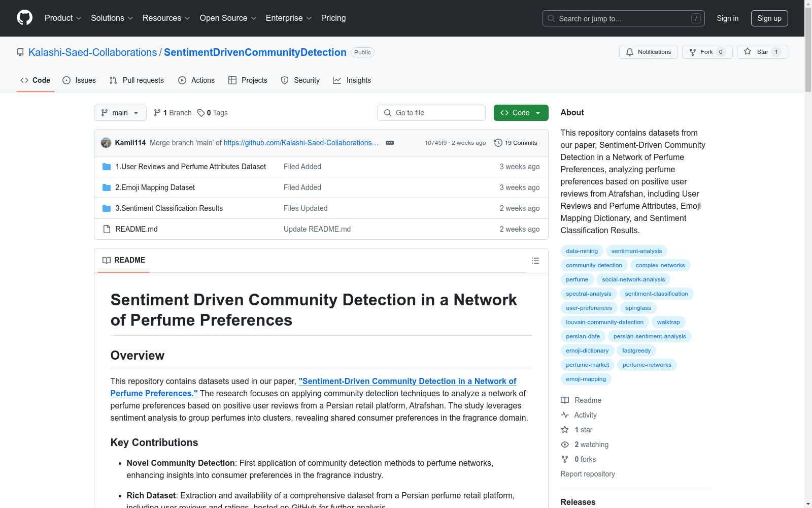Click the README outline list icon
The height and width of the screenshot is (508, 812).
point(535,261)
